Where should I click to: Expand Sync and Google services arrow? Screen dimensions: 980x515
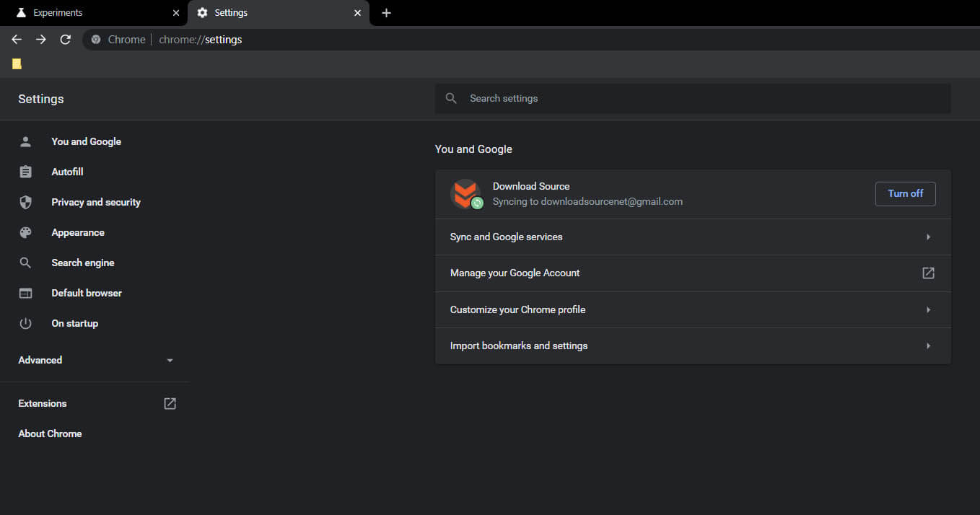[928, 237]
